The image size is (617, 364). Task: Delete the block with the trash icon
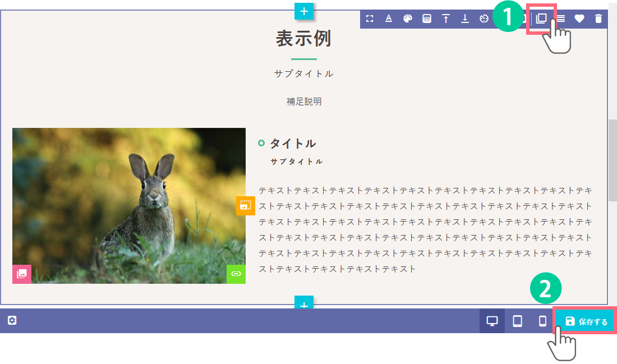point(598,19)
